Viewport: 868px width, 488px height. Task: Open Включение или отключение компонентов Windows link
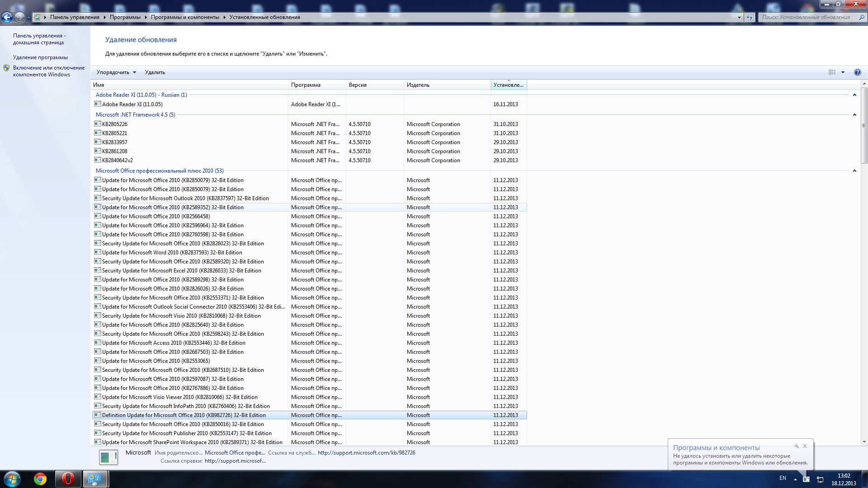[x=49, y=71]
